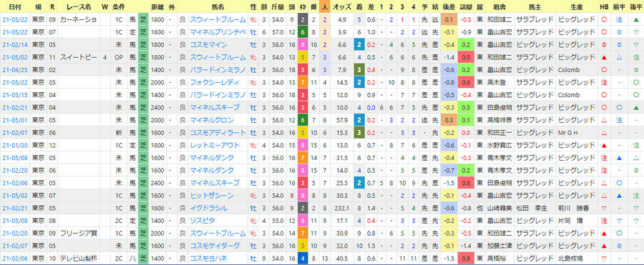
Task: Click the OP condition cell in the スイートピー row
Action: click(x=118, y=57)
